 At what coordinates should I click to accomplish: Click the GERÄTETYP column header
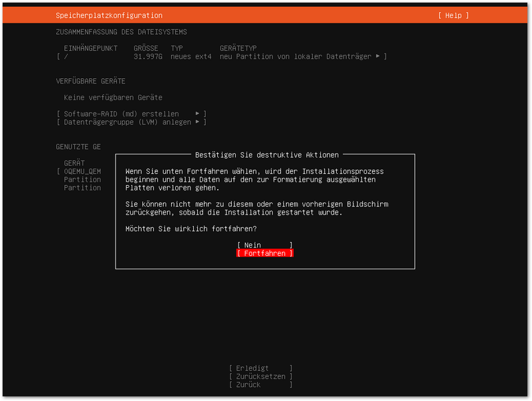[238, 48]
